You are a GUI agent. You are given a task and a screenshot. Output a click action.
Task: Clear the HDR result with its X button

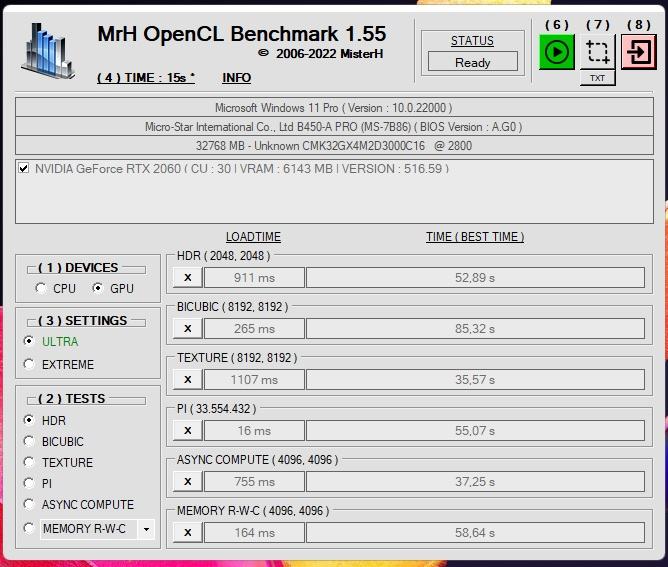188,278
